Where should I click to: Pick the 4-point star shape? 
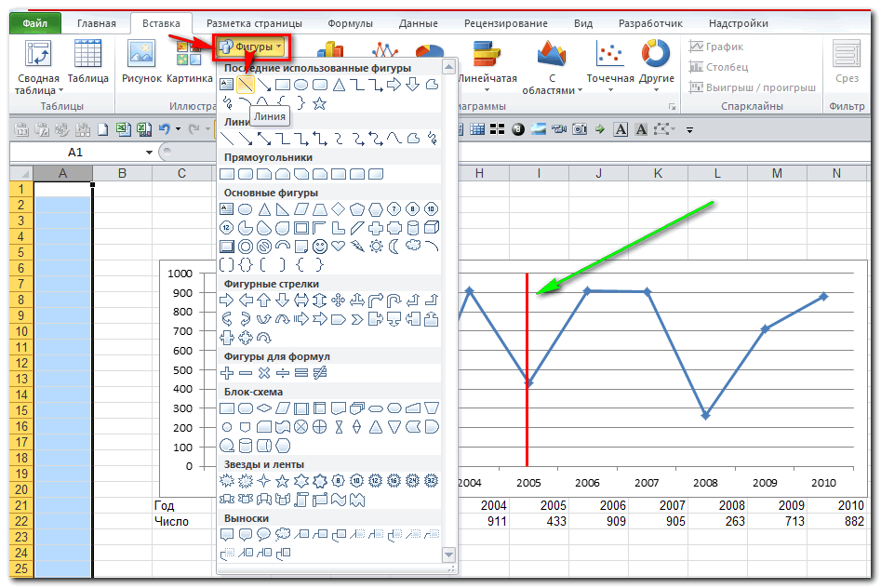[263, 481]
